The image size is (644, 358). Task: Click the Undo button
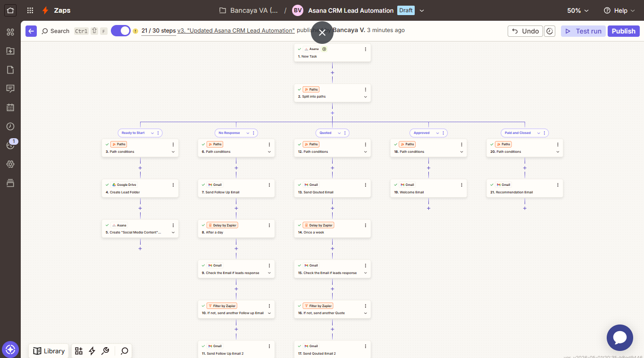pos(525,31)
